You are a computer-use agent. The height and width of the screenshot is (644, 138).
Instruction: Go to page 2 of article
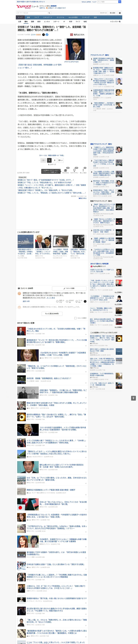[x=55, y=160]
